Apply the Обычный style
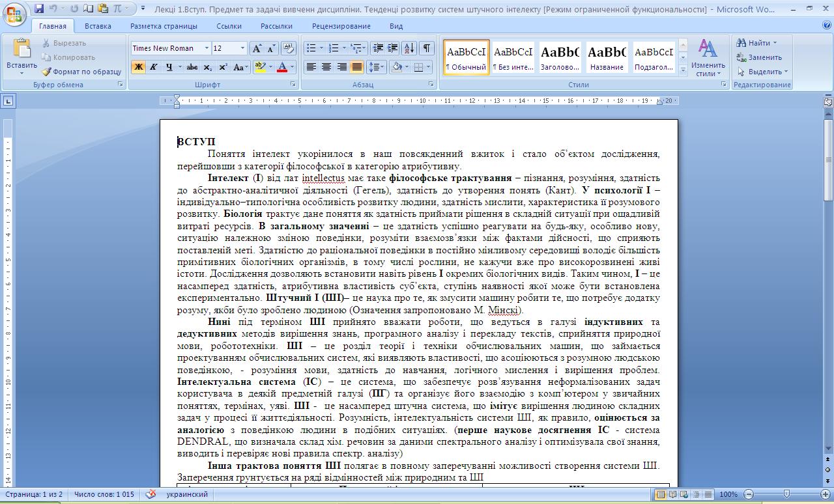Image resolution: width=834 pixels, height=504 pixels. tap(466, 57)
